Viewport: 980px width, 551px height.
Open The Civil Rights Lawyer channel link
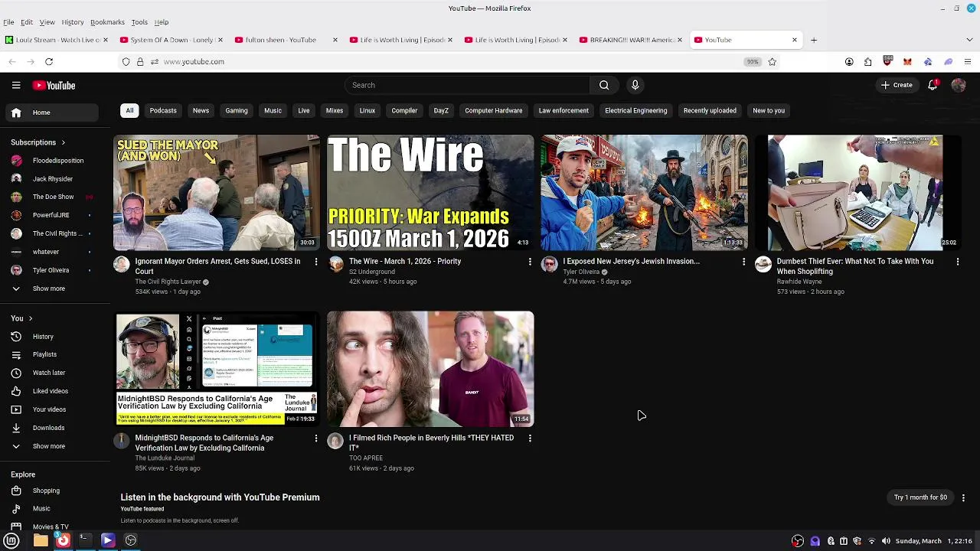(x=168, y=282)
